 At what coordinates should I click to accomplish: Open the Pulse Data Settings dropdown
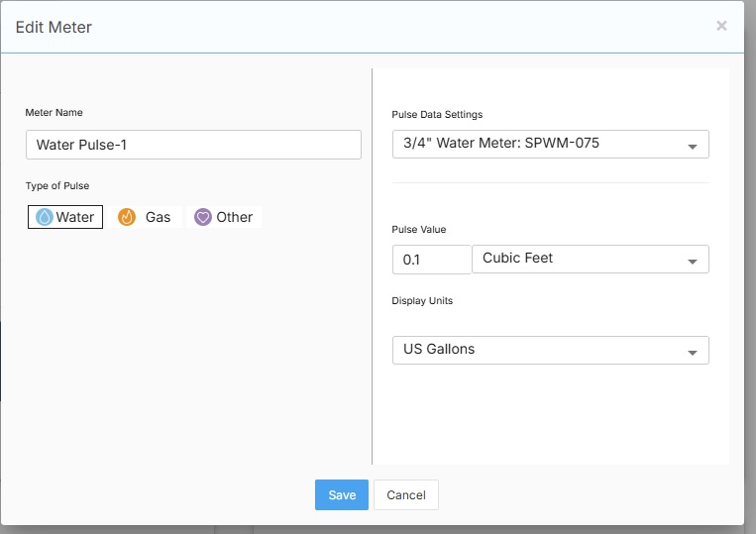(x=551, y=144)
